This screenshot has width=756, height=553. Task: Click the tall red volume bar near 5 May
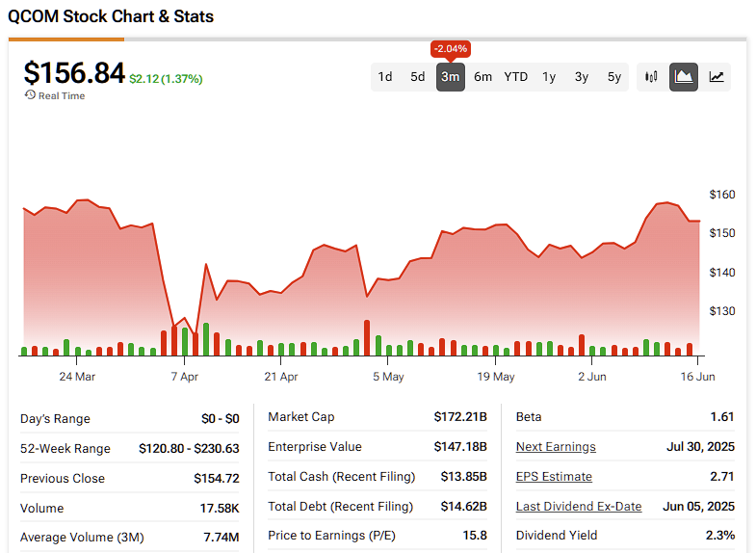[367, 338]
